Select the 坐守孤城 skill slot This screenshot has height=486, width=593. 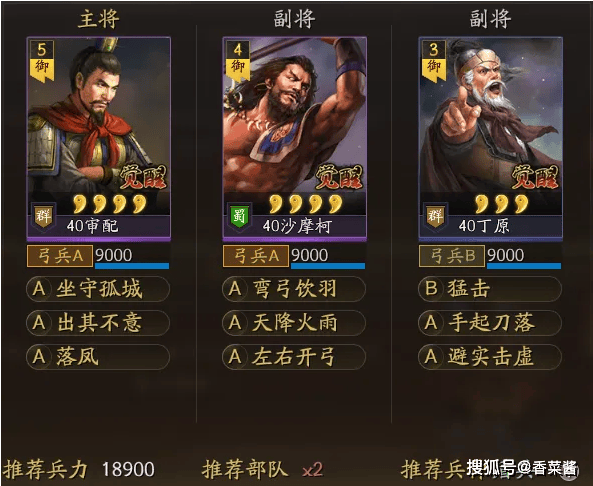(x=98, y=289)
